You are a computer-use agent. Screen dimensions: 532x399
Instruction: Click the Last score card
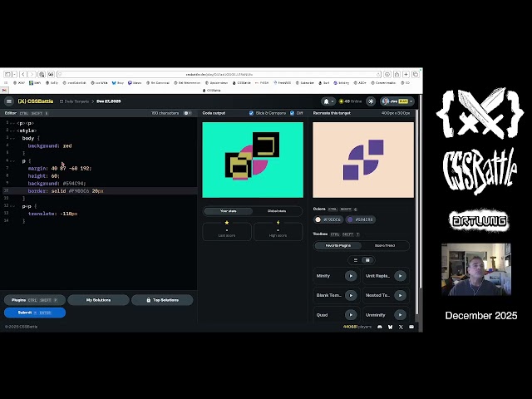click(227, 231)
